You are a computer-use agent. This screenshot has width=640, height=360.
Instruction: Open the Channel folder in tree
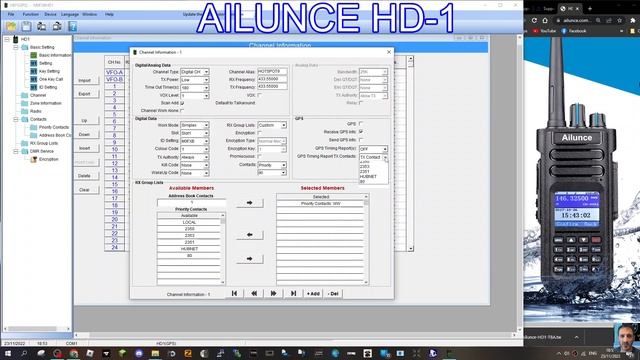tap(38, 95)
